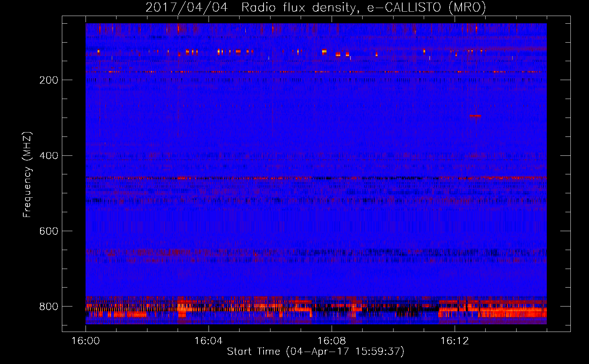Click the yellow burst near 16:08 at top
Image resolution: width=589 pixels, height=364 pixels.
click(324, 51)
